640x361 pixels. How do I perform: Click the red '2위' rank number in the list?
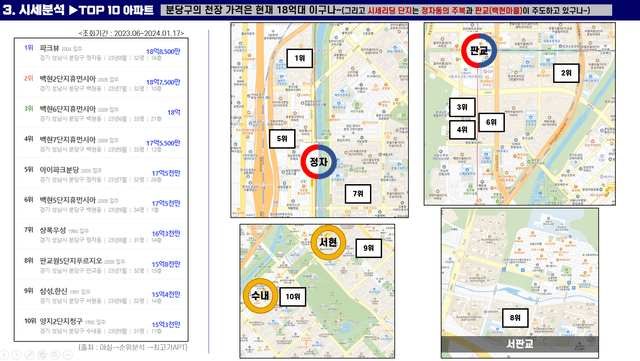tap(29, 78)
